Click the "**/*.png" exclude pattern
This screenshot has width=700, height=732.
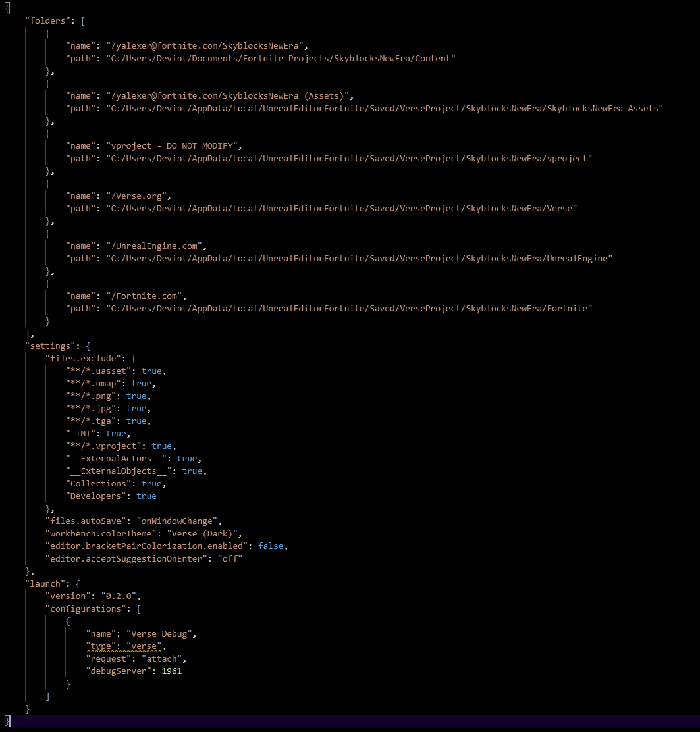coord(91,396)
